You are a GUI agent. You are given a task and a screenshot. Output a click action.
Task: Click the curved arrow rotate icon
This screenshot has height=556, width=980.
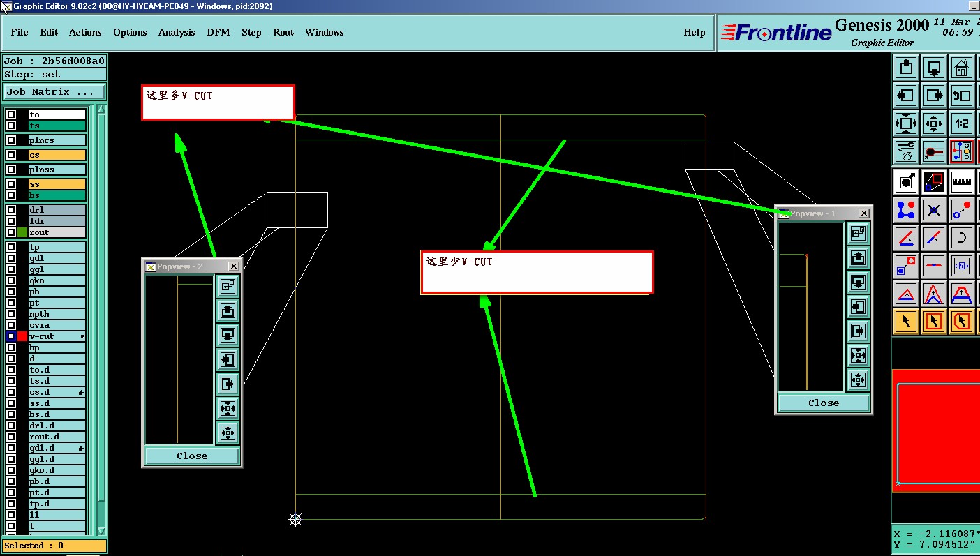962,238
